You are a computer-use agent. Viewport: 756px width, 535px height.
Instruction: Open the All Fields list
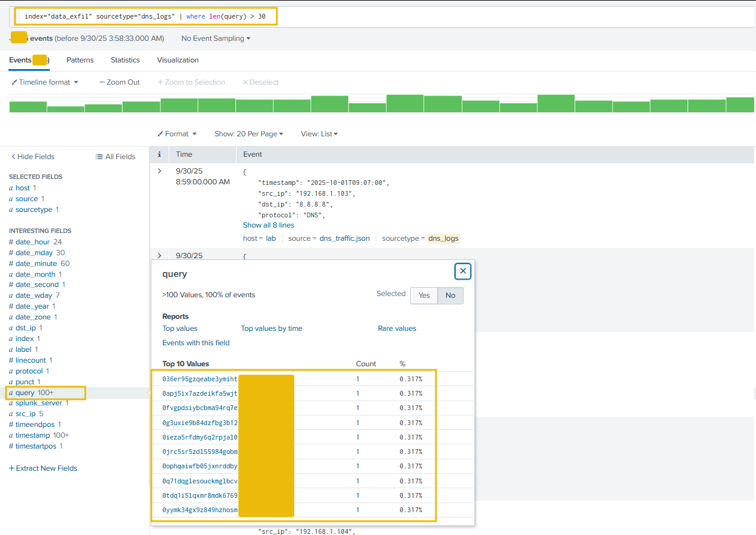tap(115, 157)
